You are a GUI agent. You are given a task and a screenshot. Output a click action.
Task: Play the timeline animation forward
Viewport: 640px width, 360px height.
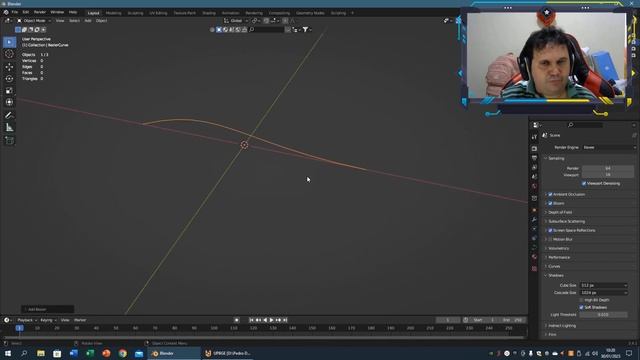pos(271,320)
